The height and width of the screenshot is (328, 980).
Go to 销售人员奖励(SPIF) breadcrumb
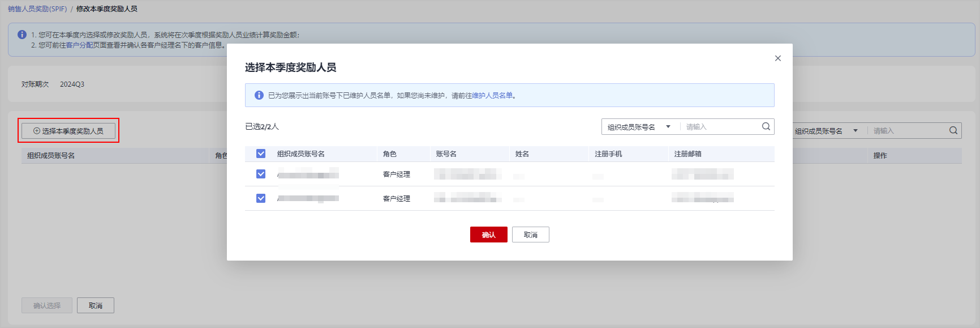37,9
